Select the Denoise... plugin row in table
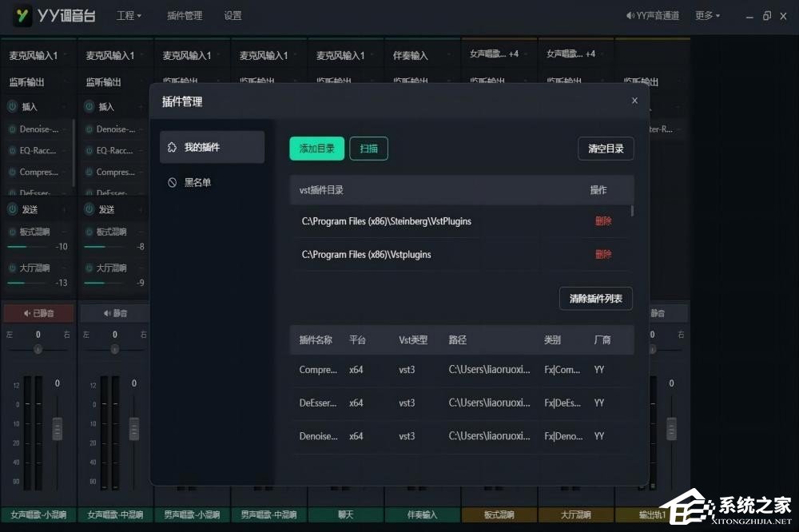Viewport: 799px width, 532px height. pos(462,436)
